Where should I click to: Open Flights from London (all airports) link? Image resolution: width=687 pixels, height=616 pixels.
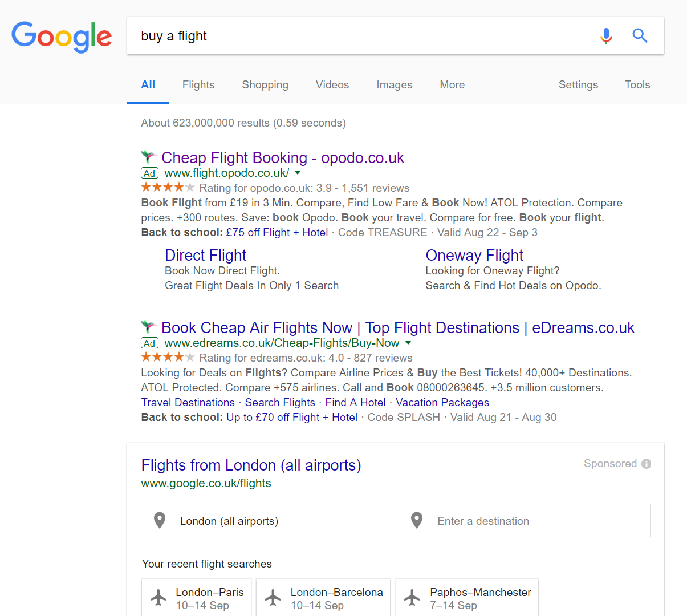251,465
